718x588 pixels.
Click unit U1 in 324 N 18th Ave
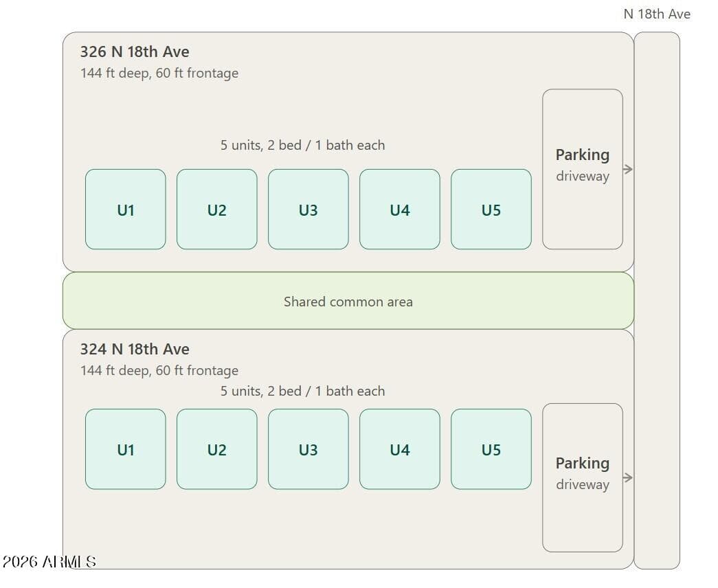coord(126,449)
